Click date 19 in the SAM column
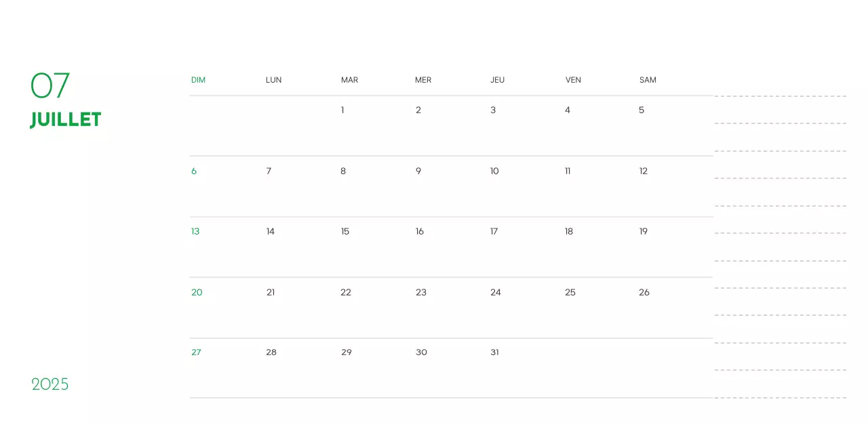 [x=644, y=232]
